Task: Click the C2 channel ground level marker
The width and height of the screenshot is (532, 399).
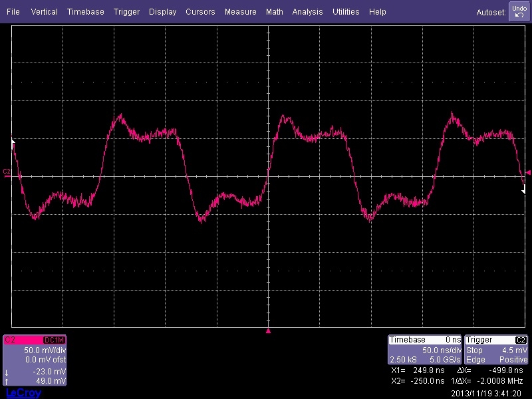Action: pyautogui.click(x=7, y=172)
